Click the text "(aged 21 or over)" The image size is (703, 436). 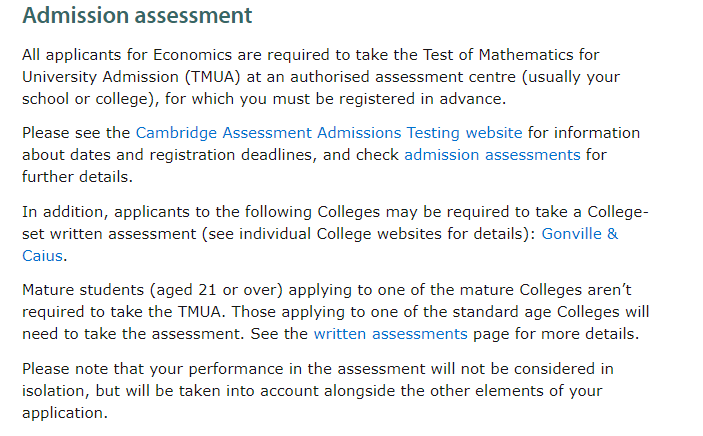(215, 290)
